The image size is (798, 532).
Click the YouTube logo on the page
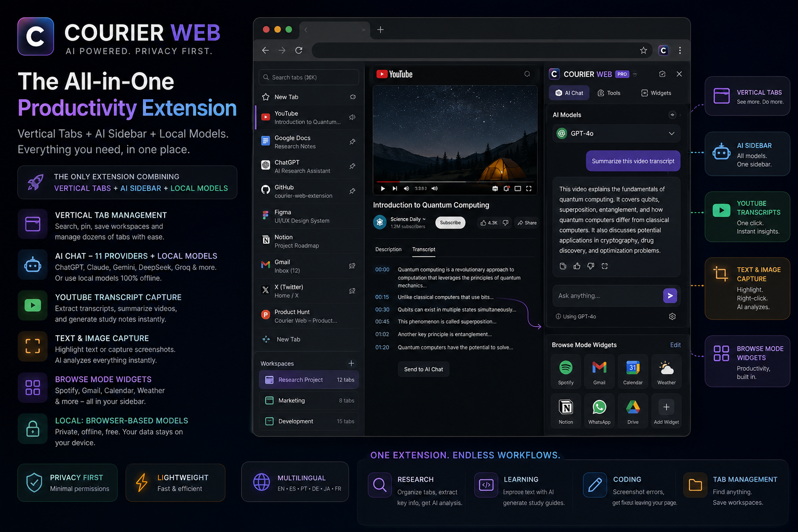click(394, 74)
